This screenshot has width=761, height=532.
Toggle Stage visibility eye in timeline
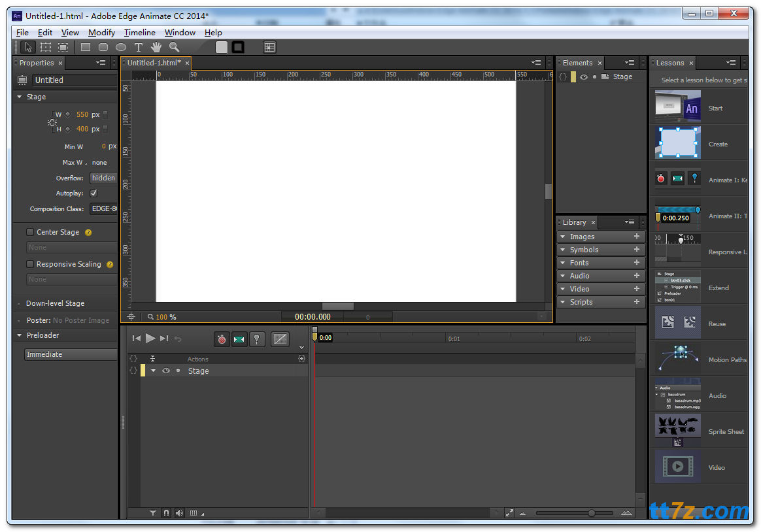pyautogui.click(x=166, y=371)
